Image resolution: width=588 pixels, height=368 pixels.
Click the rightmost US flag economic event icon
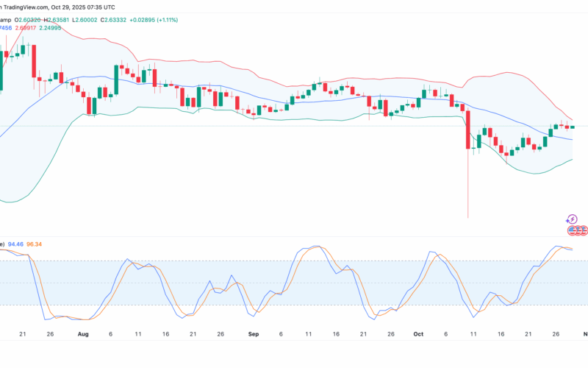coord(584,230)
